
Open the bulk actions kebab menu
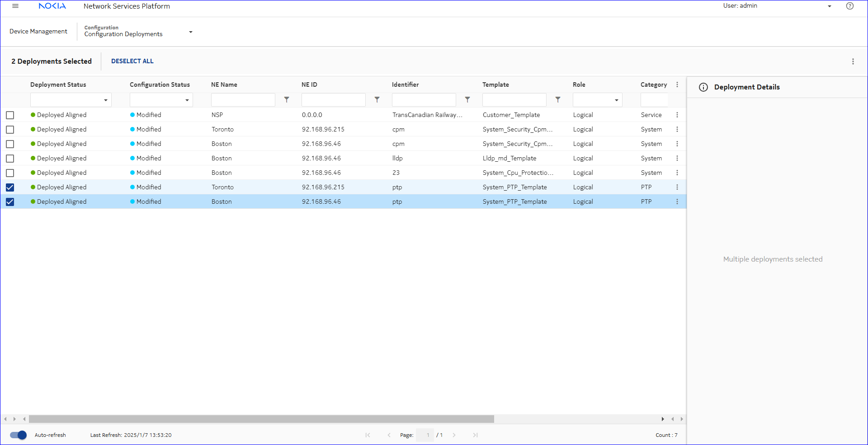(853, 61)
